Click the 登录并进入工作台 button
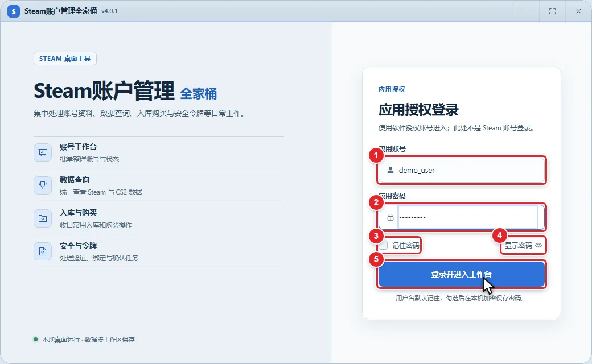The width and height of the screenshot is (592, 364). (x=462, y=274)
